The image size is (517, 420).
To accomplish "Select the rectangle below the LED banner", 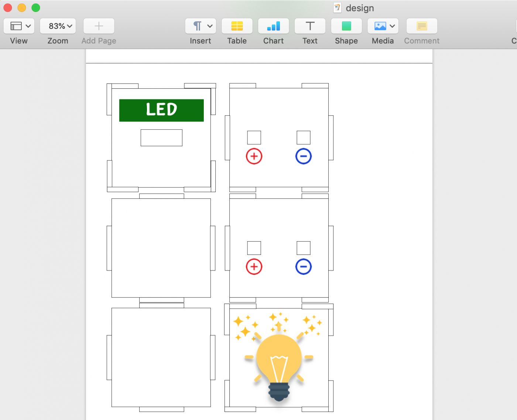I will [161, 138].
